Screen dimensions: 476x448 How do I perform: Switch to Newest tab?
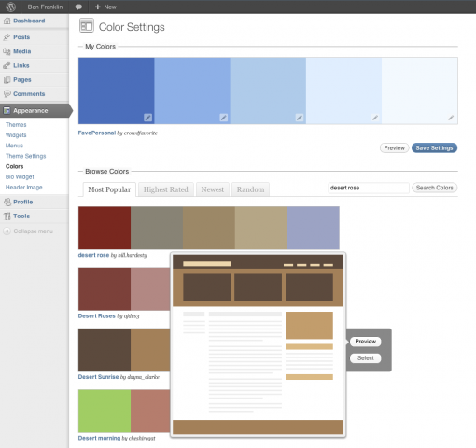213,189
